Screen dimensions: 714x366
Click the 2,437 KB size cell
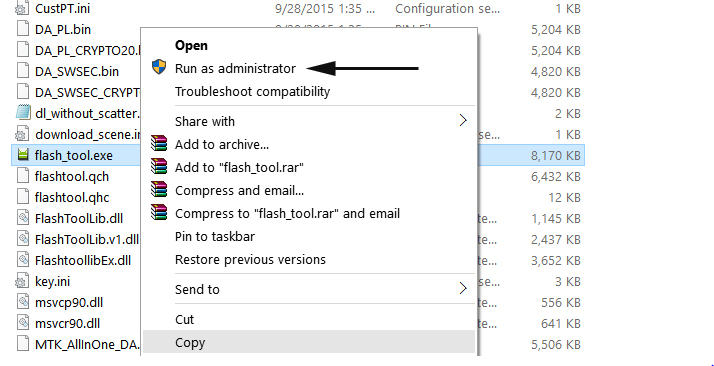pos(556,239)
